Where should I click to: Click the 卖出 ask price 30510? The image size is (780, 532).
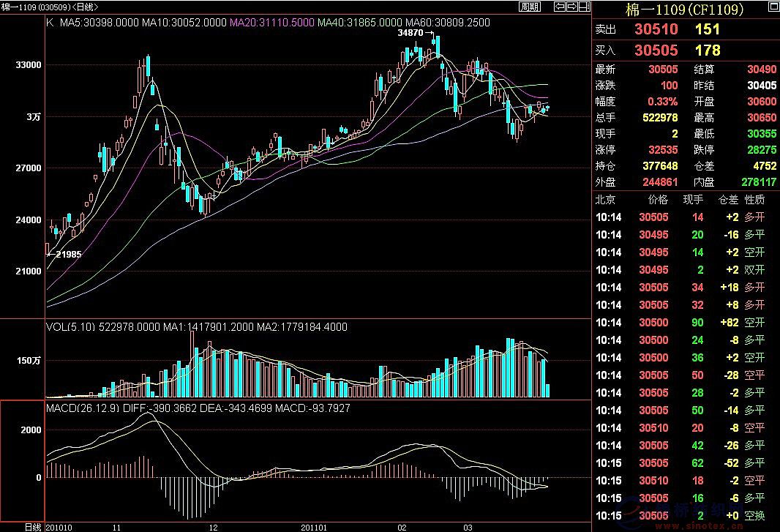[x=656, y=29]
